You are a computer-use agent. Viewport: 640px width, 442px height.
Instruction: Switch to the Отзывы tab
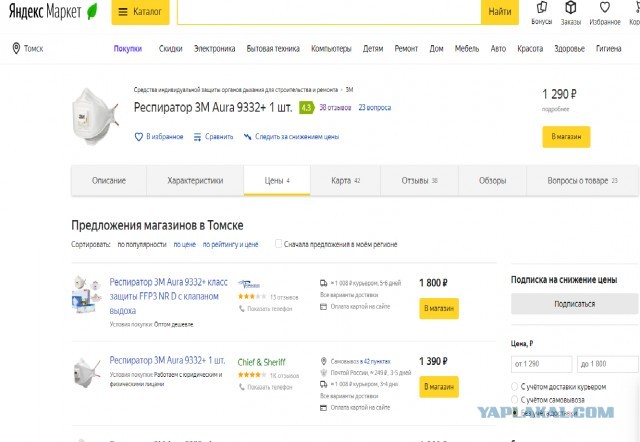click(419, 180)
